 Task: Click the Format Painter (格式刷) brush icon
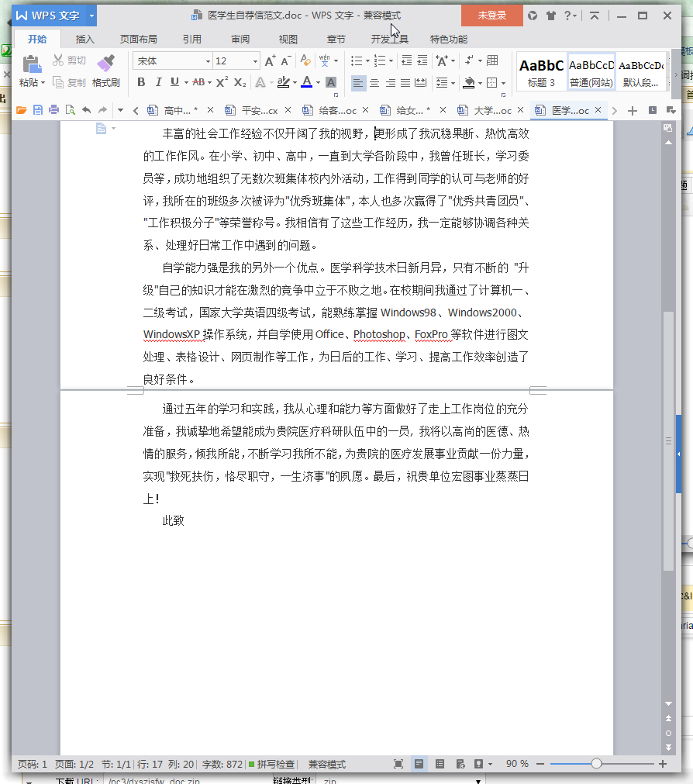click(106, 64)
